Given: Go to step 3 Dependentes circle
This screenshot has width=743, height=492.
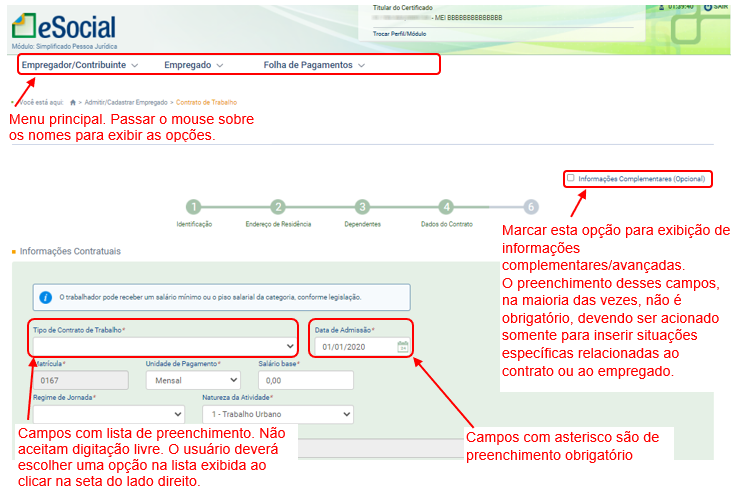Looking at the screenshot, I should (x=362, y=207).
